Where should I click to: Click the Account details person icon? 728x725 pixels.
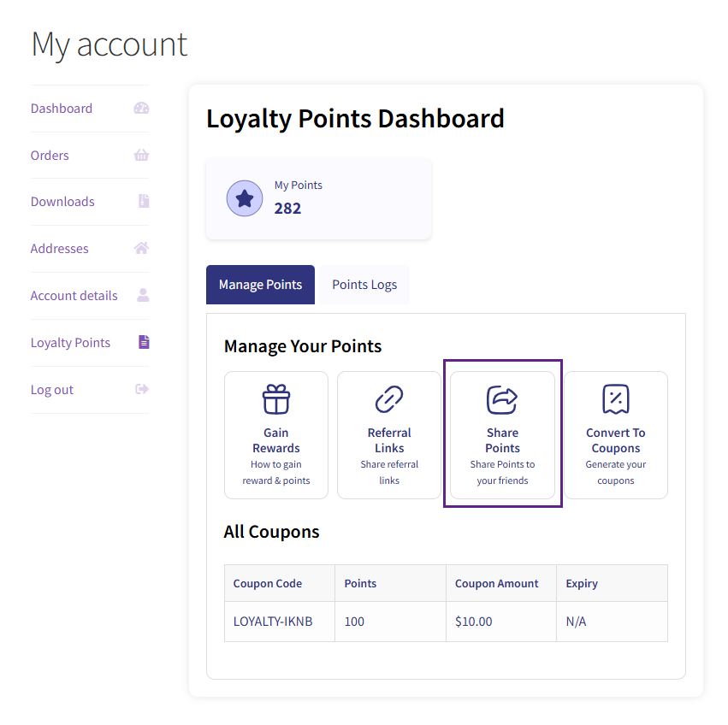coord(143,295)
